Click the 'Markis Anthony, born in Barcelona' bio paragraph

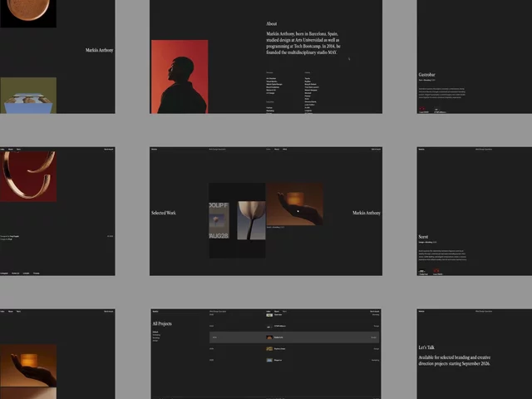coord(303,43)
